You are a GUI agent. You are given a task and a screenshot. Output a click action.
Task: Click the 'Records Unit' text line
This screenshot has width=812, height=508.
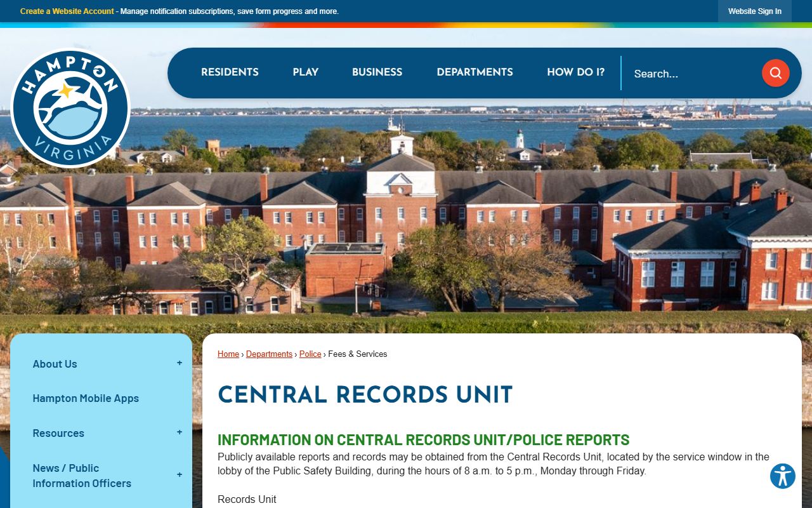point(247,499)
